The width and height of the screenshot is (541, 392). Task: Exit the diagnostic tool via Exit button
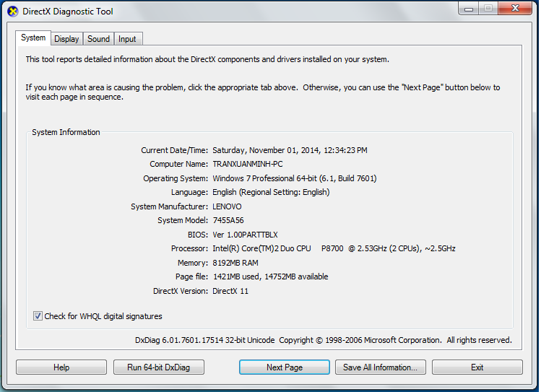click(477, 367)
